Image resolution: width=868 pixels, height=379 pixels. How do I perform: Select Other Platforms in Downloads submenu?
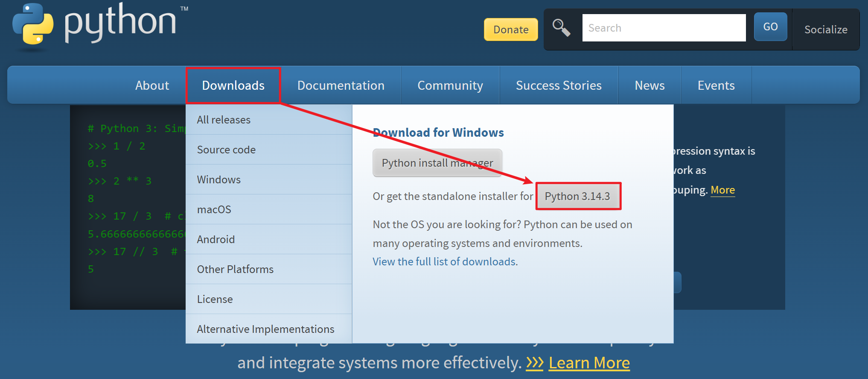(269, 269)
